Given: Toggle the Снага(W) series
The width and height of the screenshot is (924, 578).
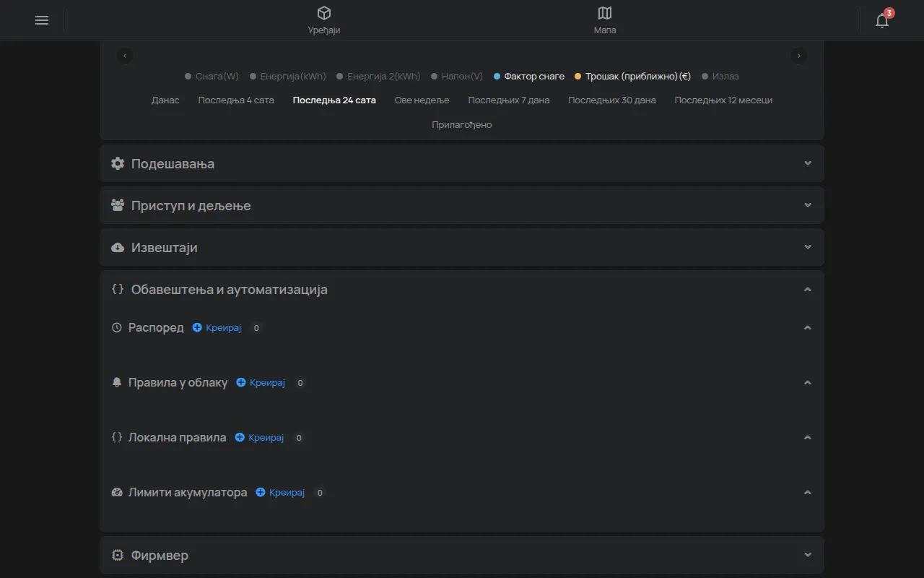Looking at the screenshot, I should pyautogui.click(x=212, y=76).
